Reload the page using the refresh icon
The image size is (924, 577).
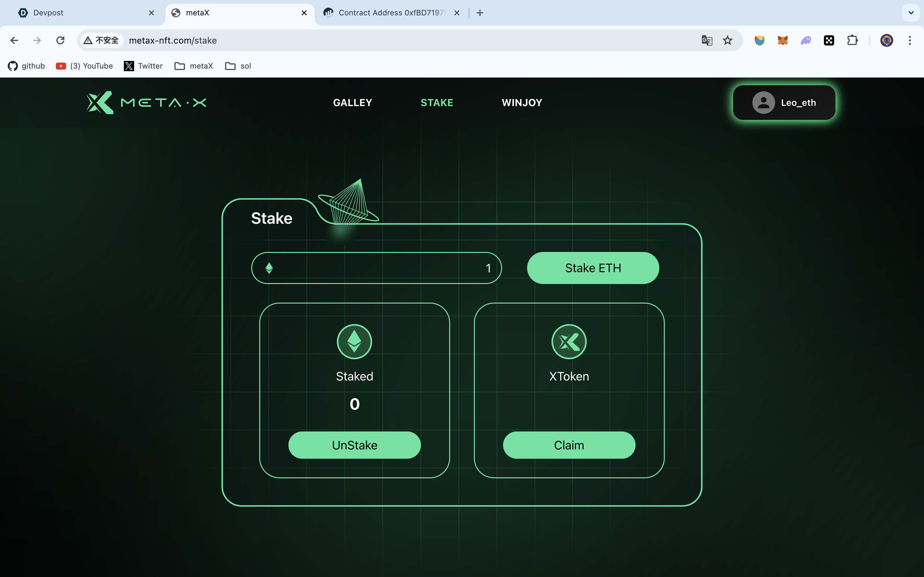60,40
